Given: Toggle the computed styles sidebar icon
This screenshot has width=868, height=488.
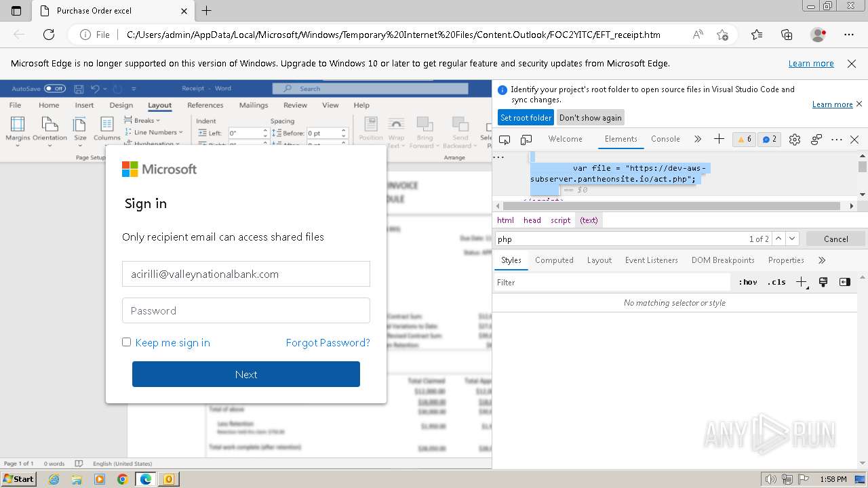Looking at the screenshot, I should tap(845, 282).
